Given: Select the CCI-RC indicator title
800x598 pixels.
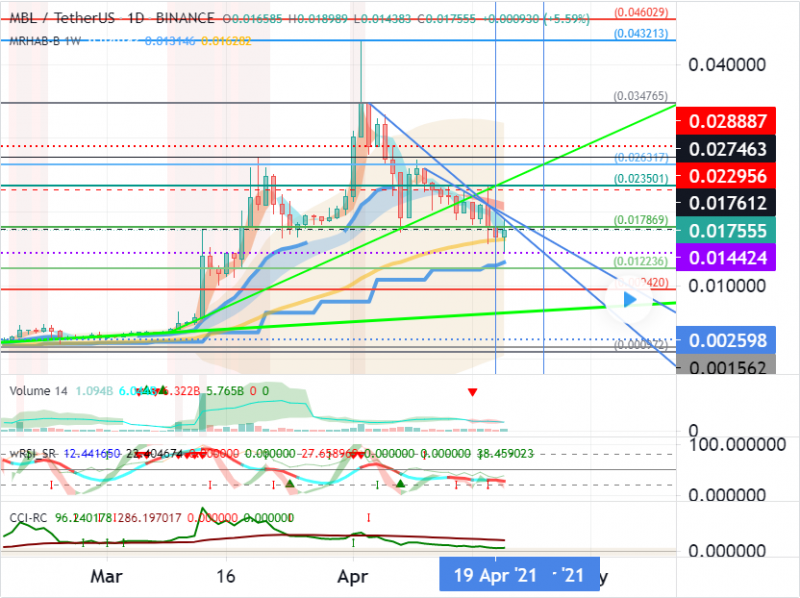Looking at the screenshot, I should click(29, 517).
